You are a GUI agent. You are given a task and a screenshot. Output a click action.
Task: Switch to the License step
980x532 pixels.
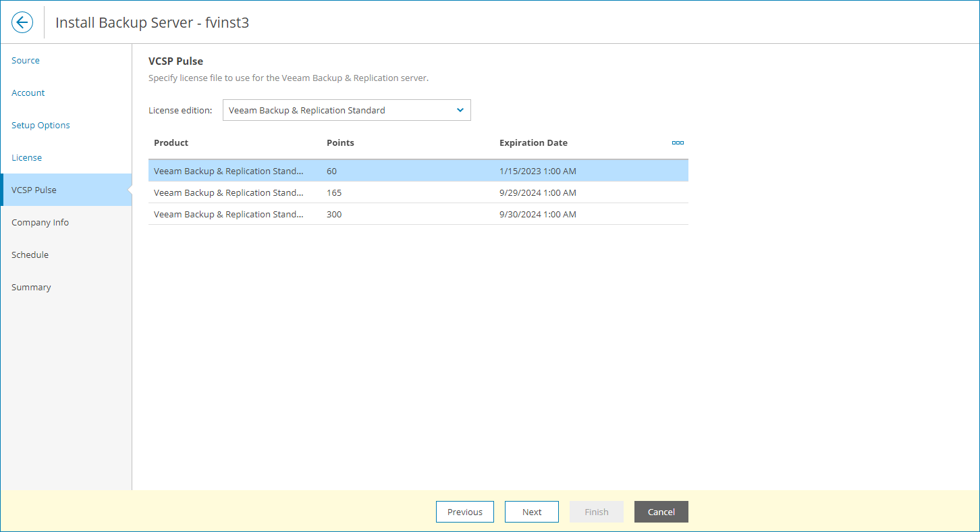point(26,157)
